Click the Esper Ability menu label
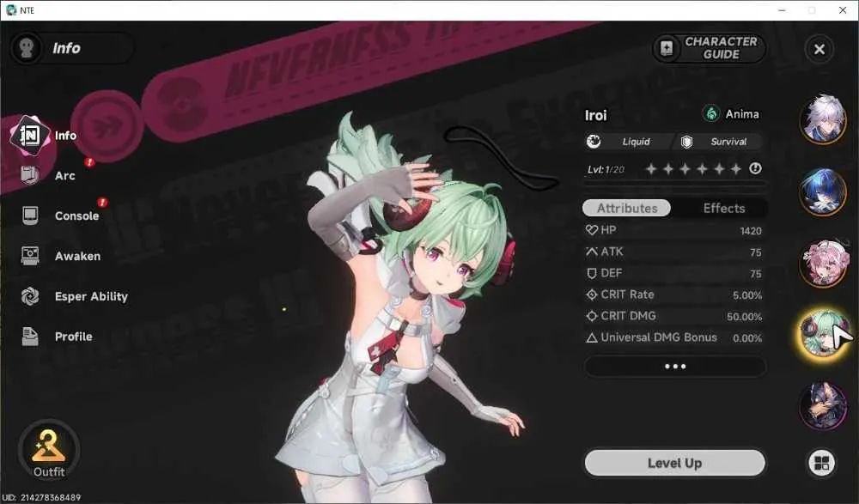The width and height of the screenshot is (859, 504). click(91, 296)
